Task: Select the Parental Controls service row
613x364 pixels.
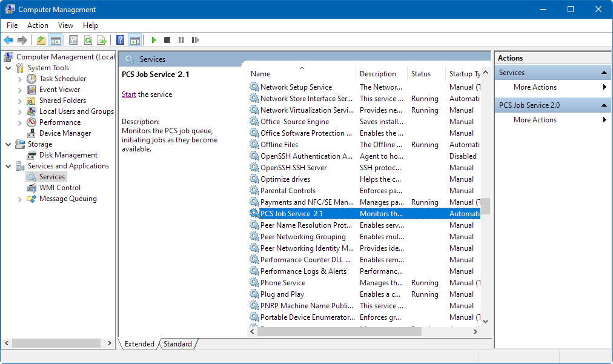Action: 365,190
